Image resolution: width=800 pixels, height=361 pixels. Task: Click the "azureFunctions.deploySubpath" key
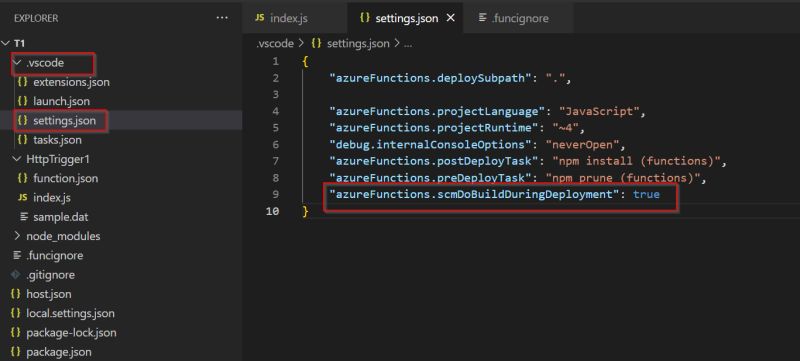[432, 78]
